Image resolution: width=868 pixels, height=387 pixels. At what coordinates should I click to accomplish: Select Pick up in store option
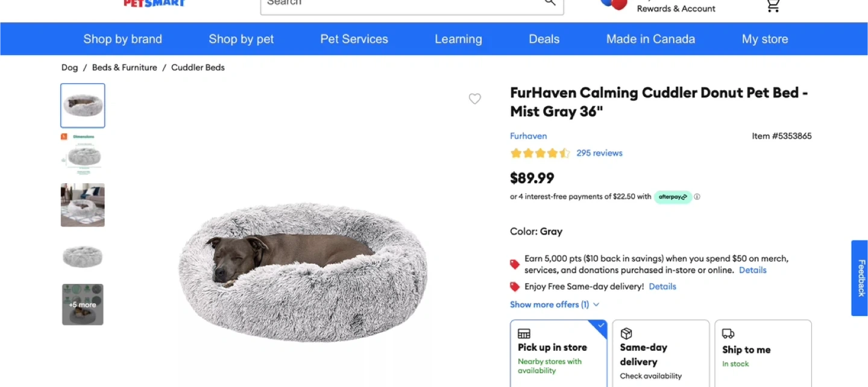click(x=558, y=354)
